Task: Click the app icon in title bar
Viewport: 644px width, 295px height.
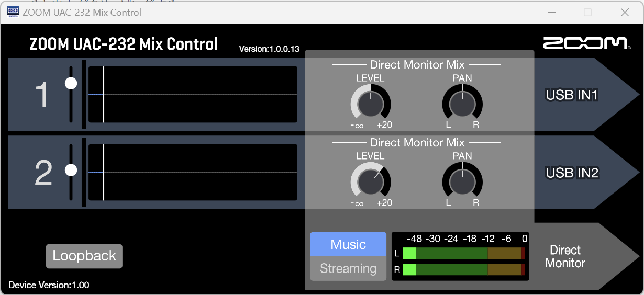Action: (13, 12)
